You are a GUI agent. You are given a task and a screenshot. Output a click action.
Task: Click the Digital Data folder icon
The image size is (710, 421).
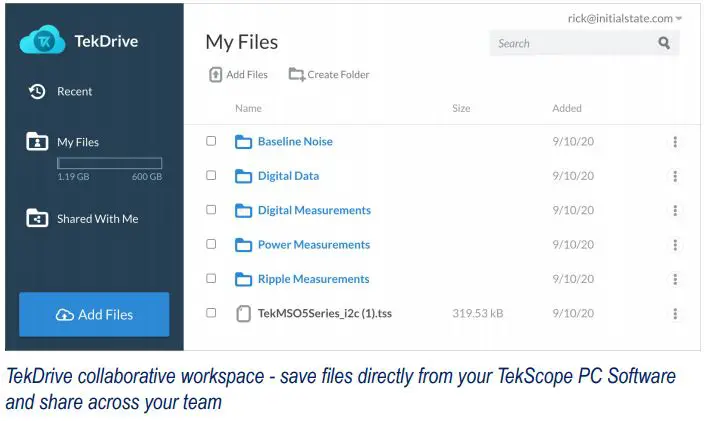click(x=243, y=176)
